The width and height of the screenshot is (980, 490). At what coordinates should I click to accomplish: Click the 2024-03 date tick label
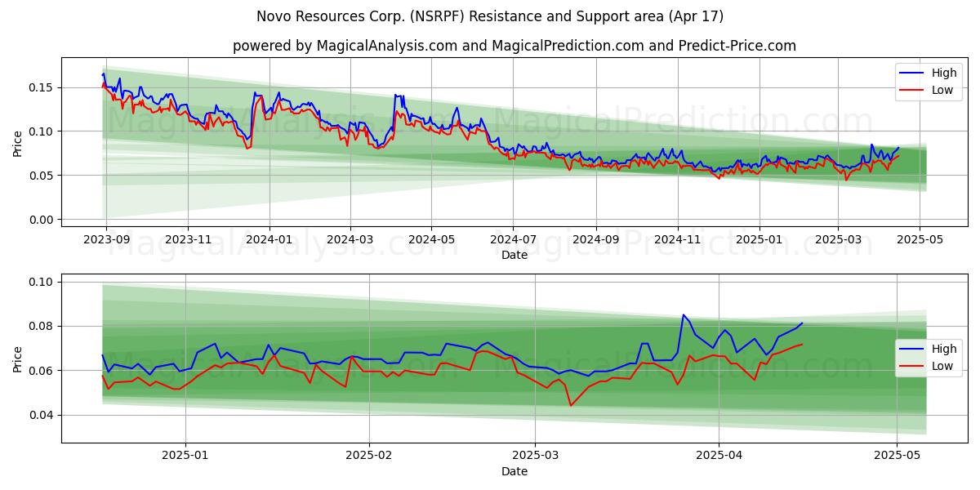point(350,240)
